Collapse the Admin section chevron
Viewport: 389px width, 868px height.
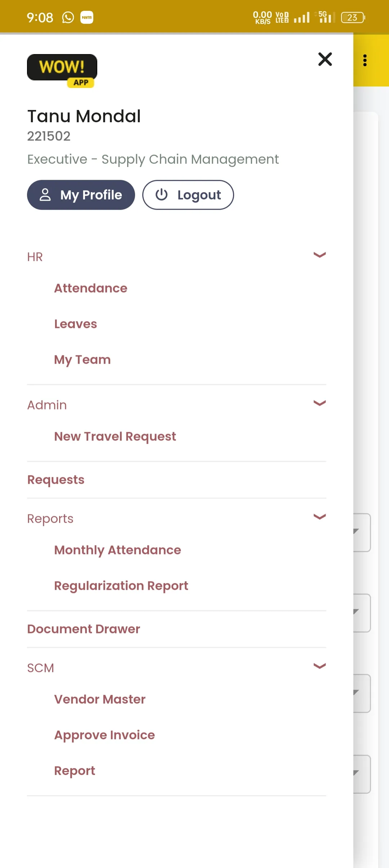319,403
